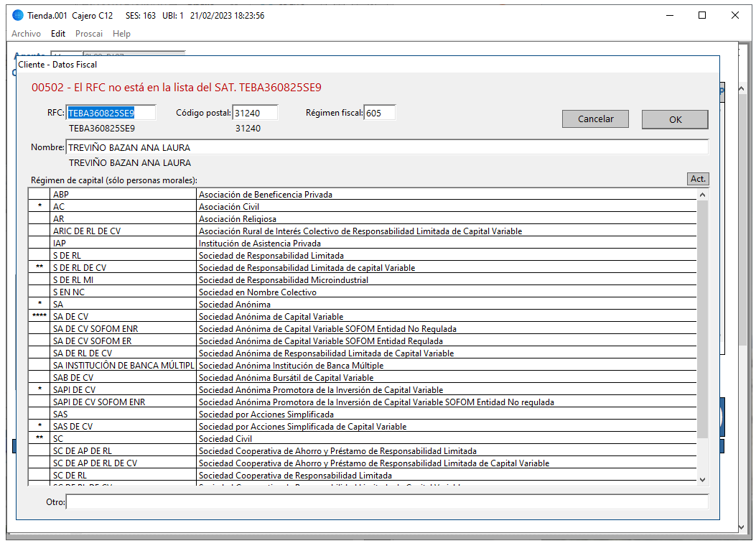The width and height of the screenshot is (756, 546).
Task: Click the list scroll-up arrow
Action: 702,195
